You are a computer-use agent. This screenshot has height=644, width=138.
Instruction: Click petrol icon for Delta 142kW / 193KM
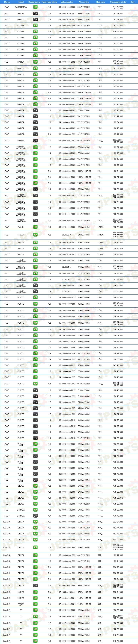[35, 579]
